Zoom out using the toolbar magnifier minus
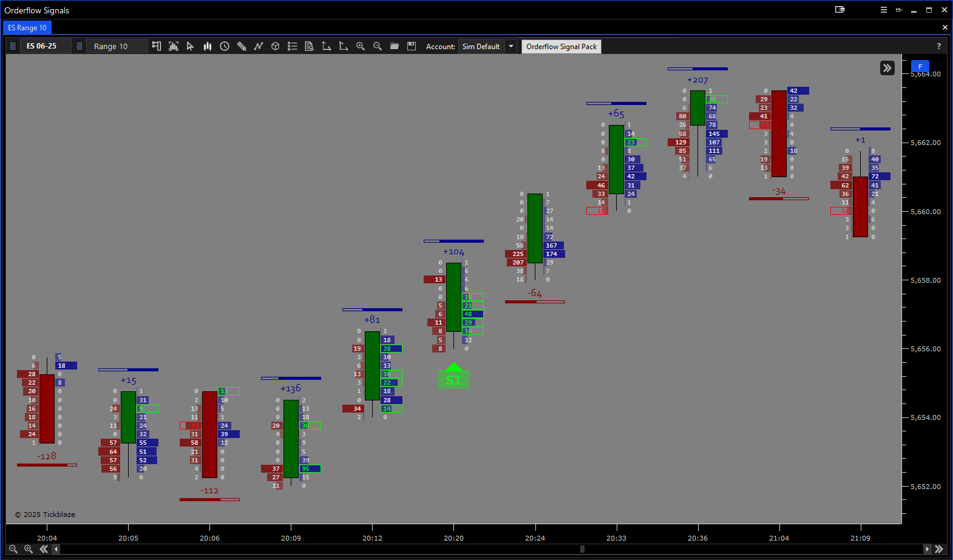This screenshot has height=560, width=953. tap(378, 46)
